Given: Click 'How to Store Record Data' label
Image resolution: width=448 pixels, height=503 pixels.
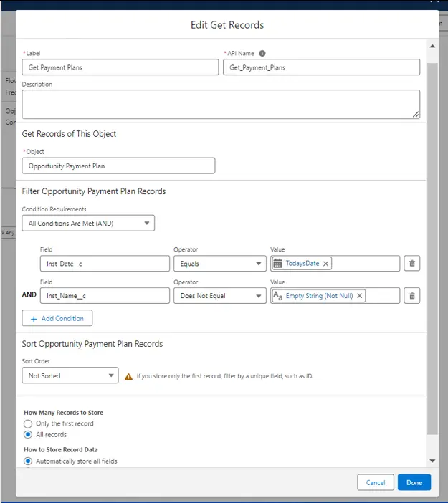Looking at the screenshot, I should (61, 450).
